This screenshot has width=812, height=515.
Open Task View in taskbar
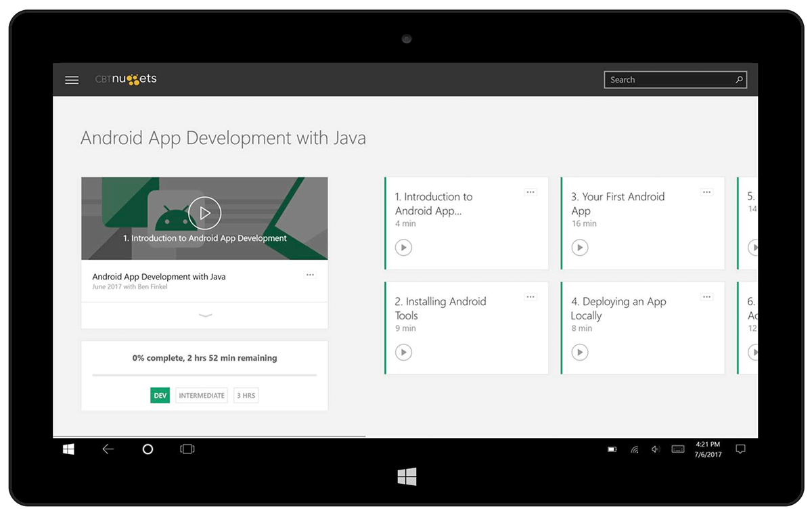187,449
